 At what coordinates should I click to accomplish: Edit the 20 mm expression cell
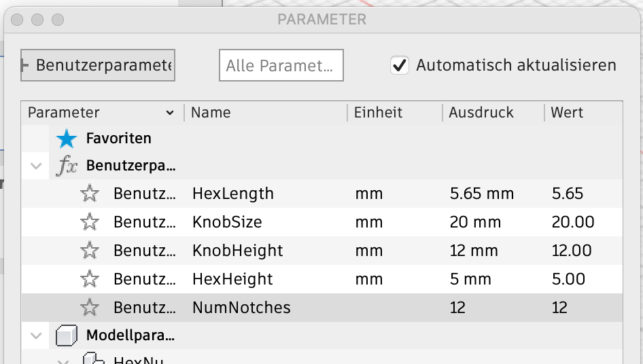(x=475, y=222)
